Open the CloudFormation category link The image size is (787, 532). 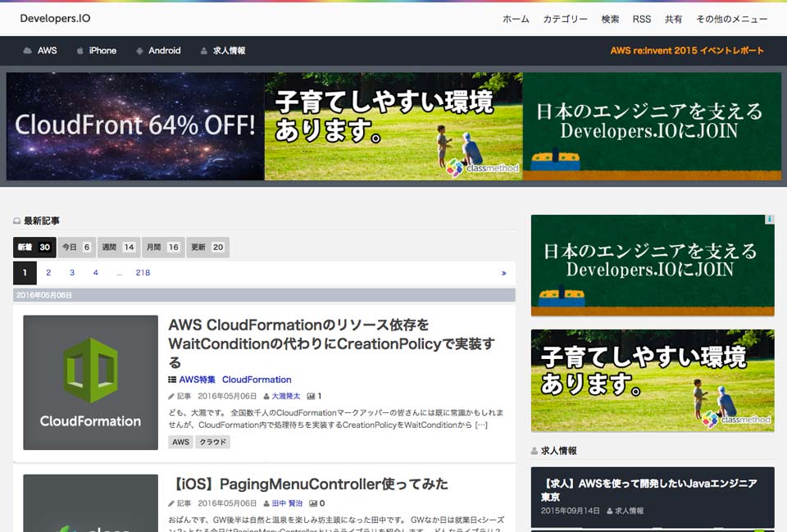point(257,380)
